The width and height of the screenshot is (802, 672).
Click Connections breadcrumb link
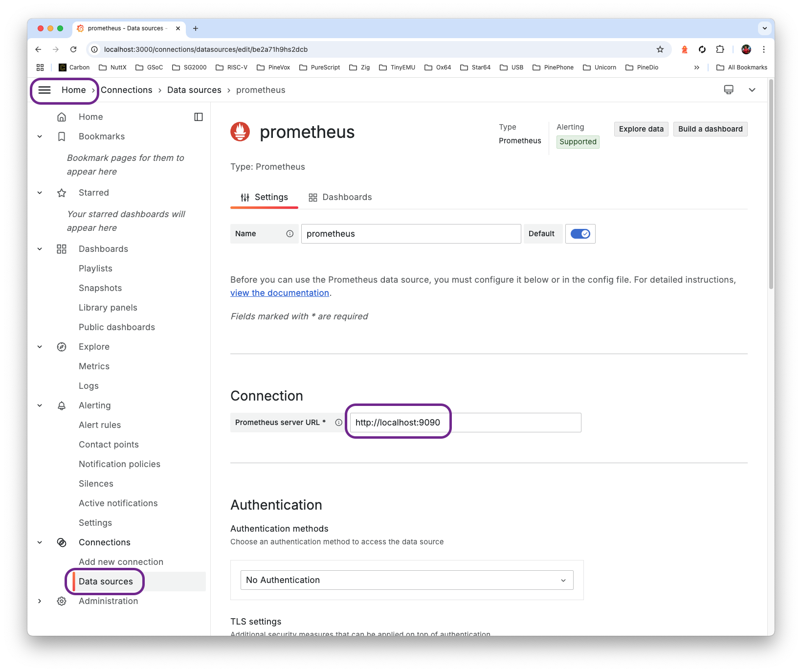[127, 90]
